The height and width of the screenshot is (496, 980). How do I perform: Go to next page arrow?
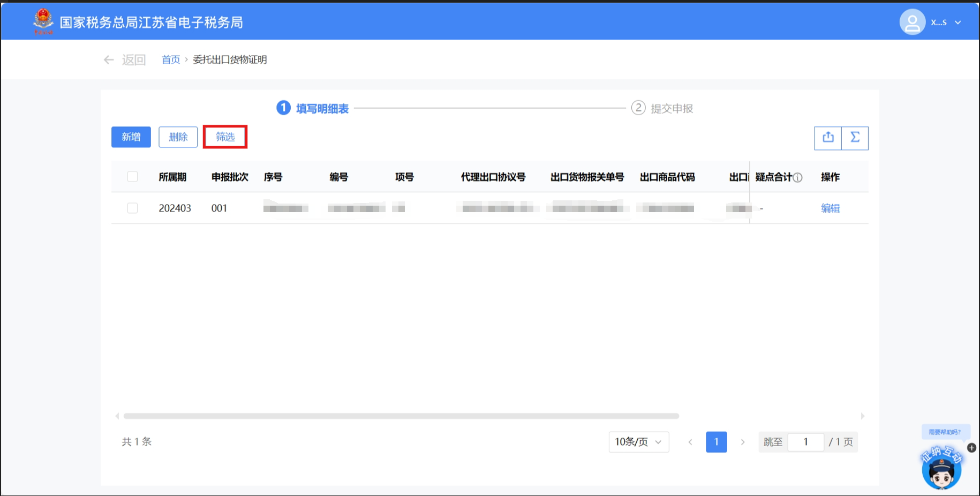tap(742, 442)
